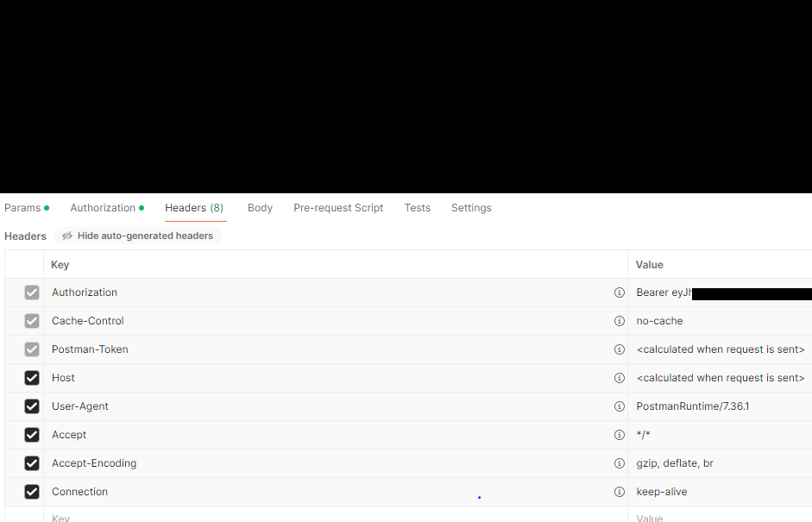Viewport: 812px width, 522px height.
Task: Click the crossed-eye icon beside Hide auto-generated headers
Action: 67,236
